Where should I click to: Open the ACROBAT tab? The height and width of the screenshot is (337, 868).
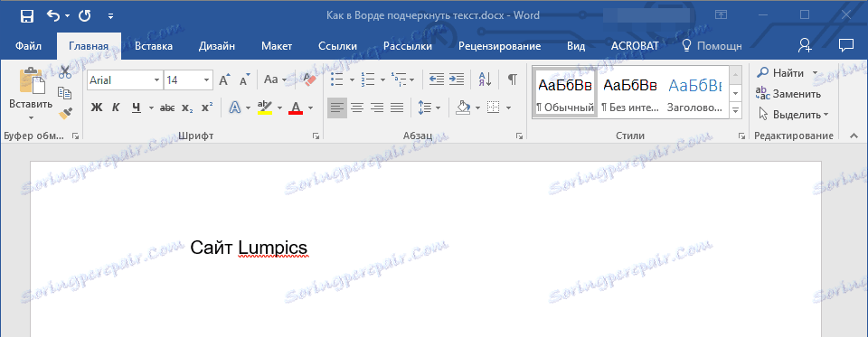[x=635, y=46]
